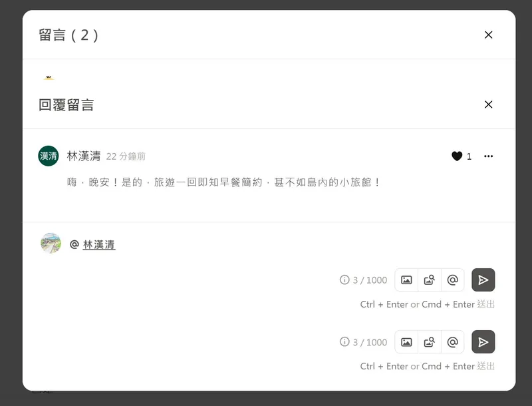Show the upper character count info icon
The image size is (532, 406).
click(344, 280)
